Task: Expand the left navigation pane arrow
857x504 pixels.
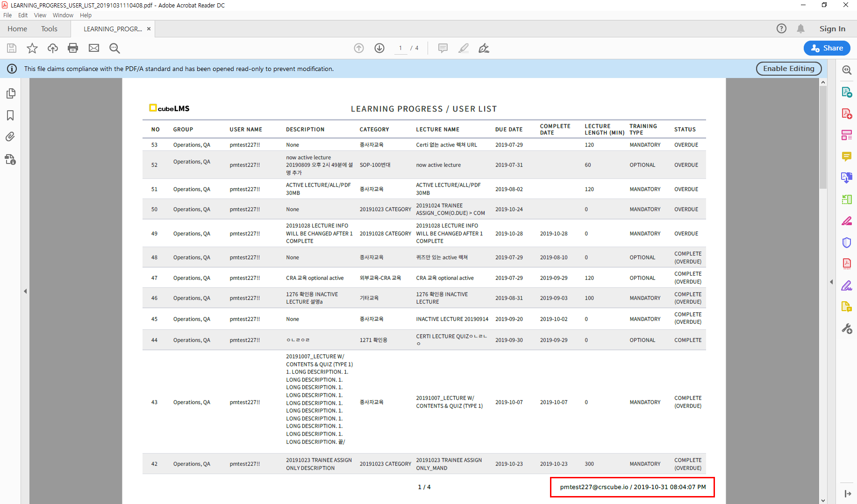Action: coord(25,291)
